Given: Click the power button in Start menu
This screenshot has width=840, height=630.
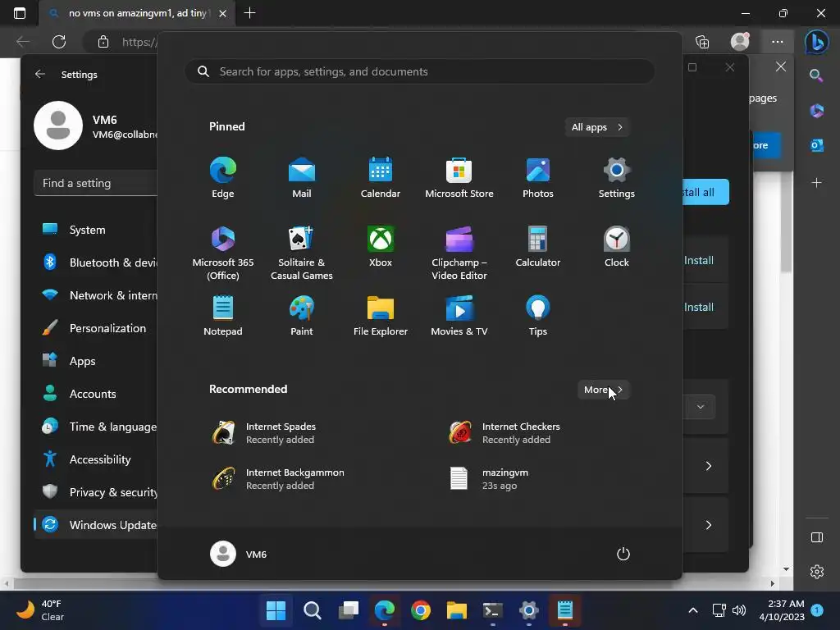Looking at the screenshot, I should click(x=623, y=554).
